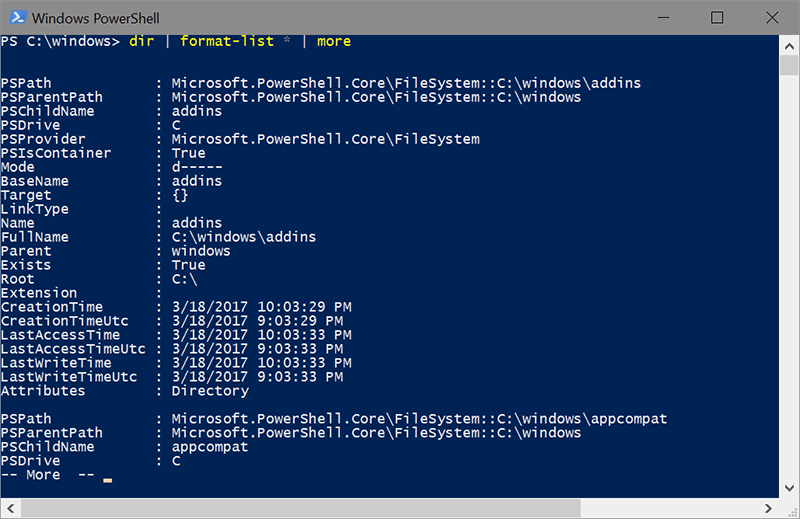Click the 'Directory' Attributes value

(210, 391)
